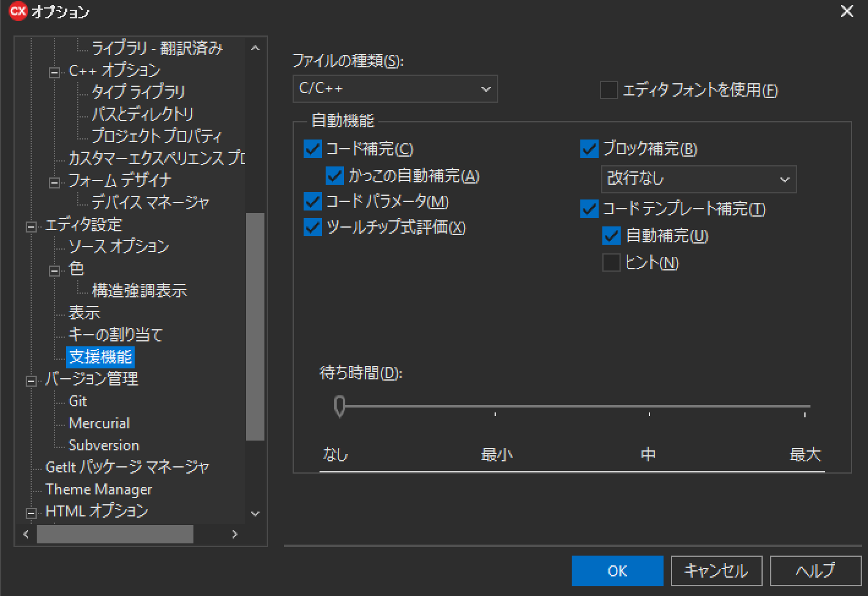Open the 改行なし dropdown list
Viewport: 868px width, 596px height.
[x=698, y=179]
